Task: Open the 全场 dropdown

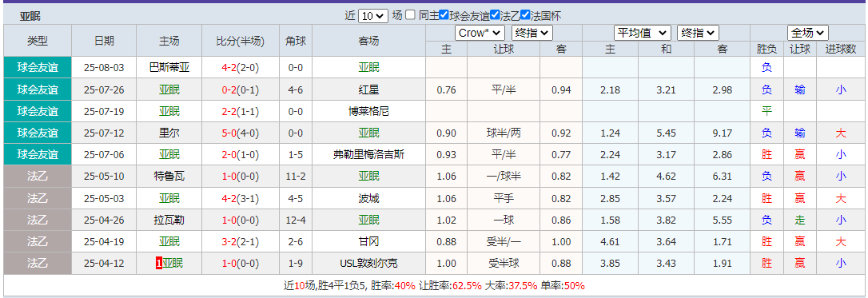Action: [808, 33]
